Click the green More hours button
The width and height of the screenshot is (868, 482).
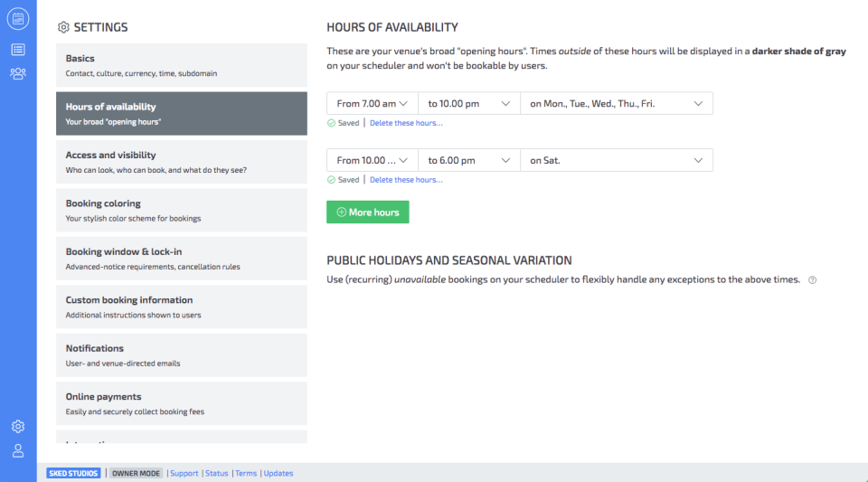[x=368, y=212]
